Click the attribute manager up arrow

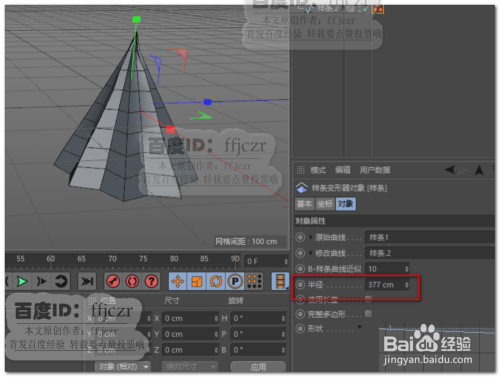[479, 170]
